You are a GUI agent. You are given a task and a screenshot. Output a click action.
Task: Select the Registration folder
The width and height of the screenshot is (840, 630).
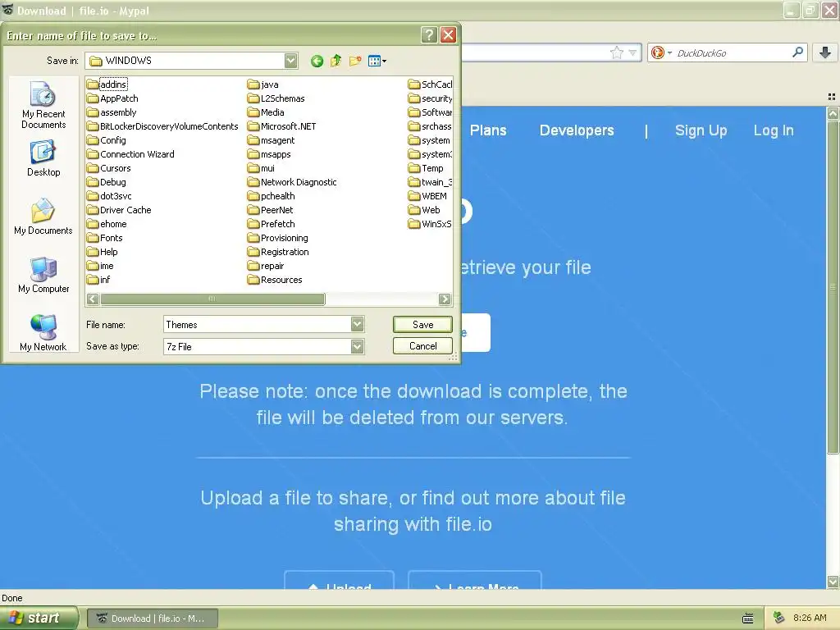point(278,251)
